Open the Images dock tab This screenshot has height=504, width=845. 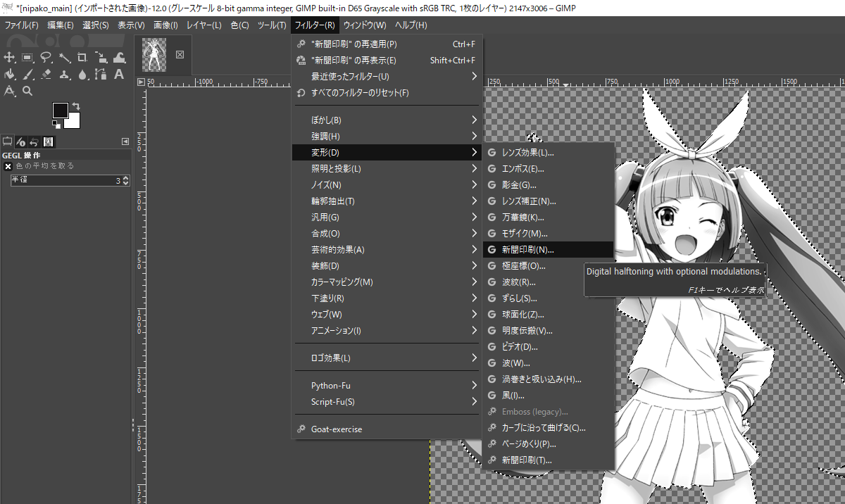[48, 141]
